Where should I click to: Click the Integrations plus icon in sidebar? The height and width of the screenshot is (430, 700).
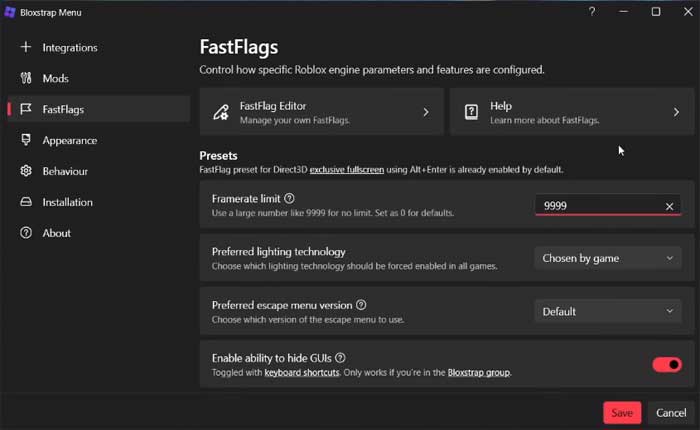coord(26,47)
